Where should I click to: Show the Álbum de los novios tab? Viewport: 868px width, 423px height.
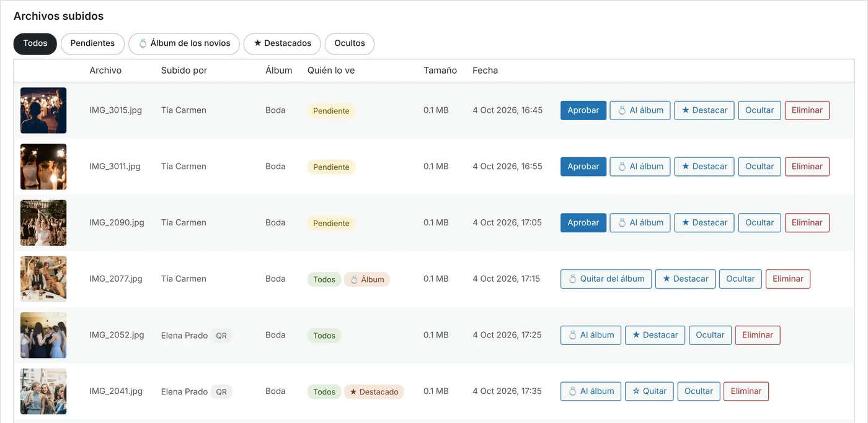pyautogui.click(x=184, y=43)
